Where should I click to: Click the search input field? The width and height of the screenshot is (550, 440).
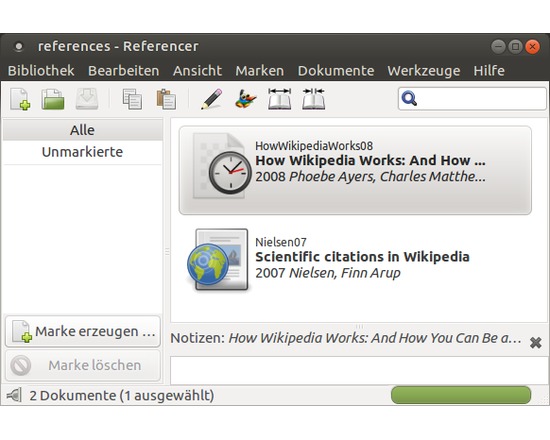(472, 99)
